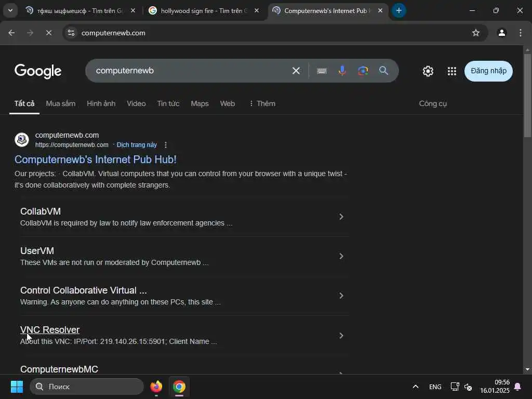
Task: Click chevron beside Control Collaborative Virtual
Action: [341, 296]
